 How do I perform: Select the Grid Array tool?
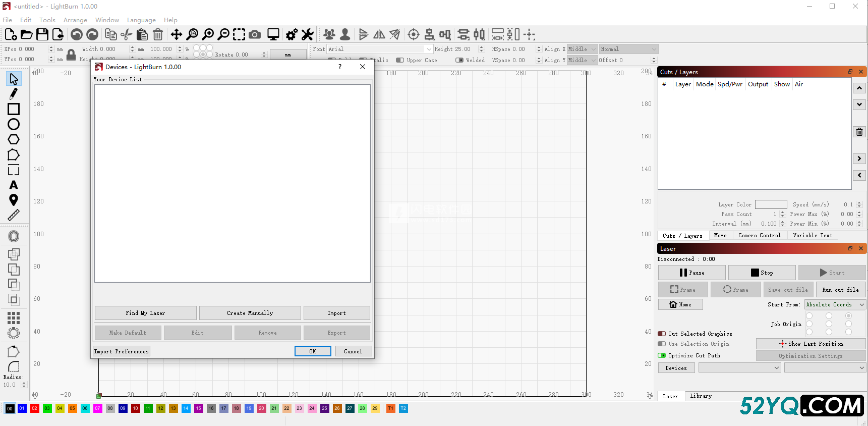coord(14,318)
